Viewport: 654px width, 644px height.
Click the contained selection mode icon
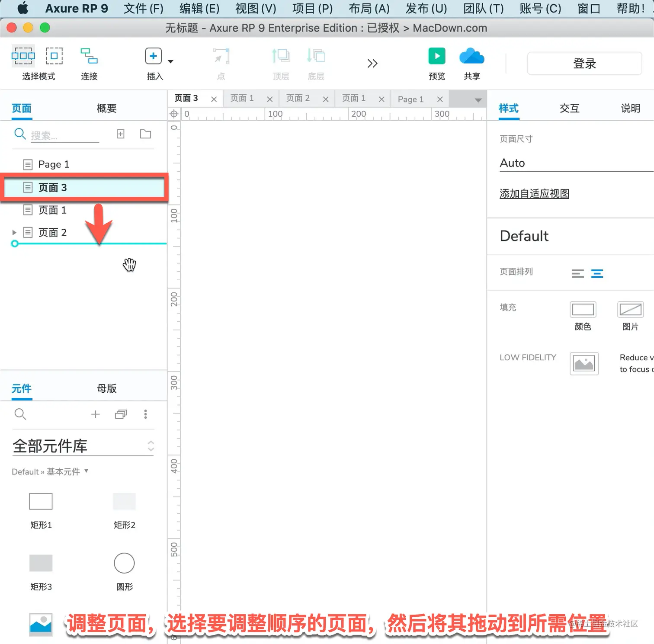click(54, 56)
